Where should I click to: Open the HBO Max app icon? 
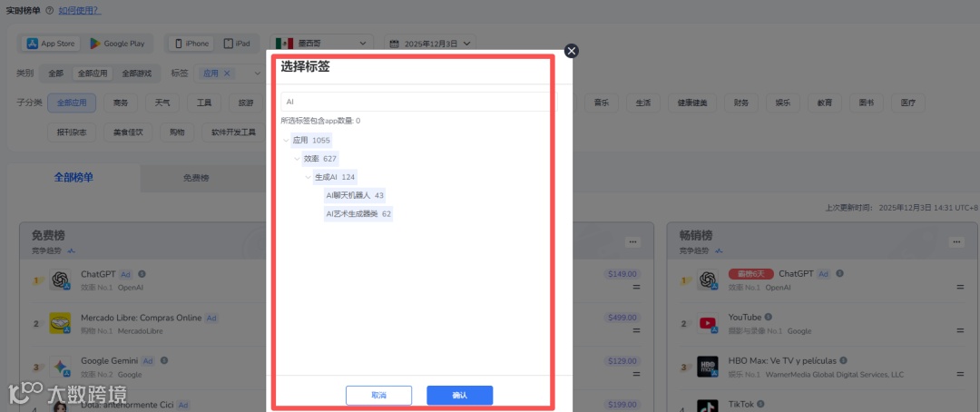(x=708, y=367)
